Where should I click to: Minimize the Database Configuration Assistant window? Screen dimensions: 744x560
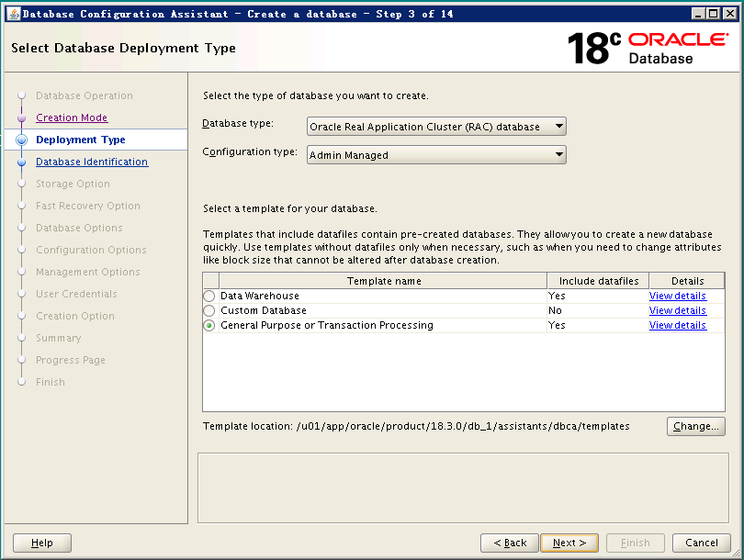tap(698, 14)
